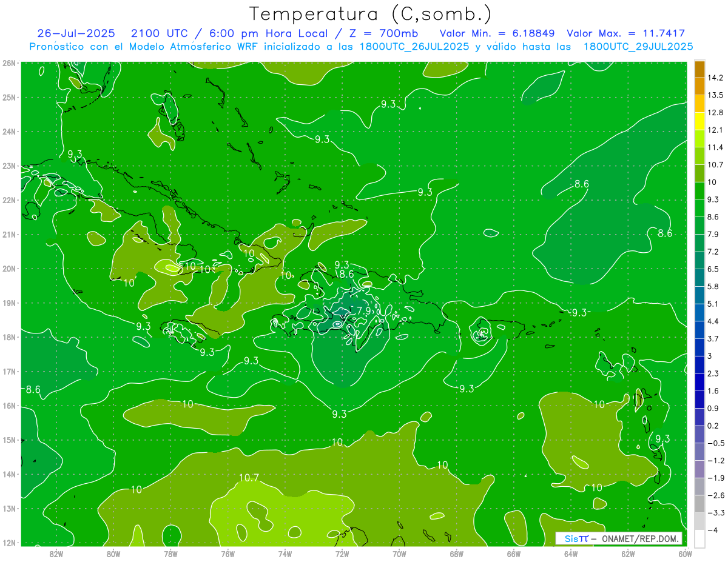Click the blue swatch between 3.7 and 4.4

coord(699,330)
